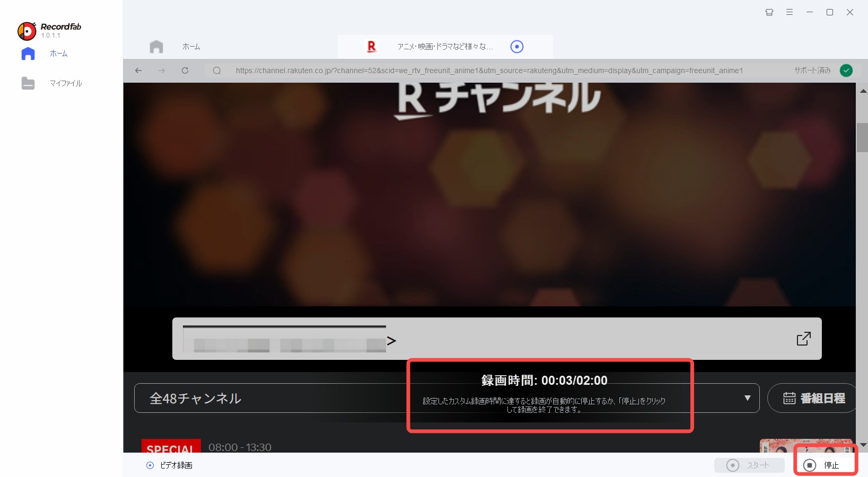Click the sidebar home icon
868x477 pixels.
[x=28, y=54]
